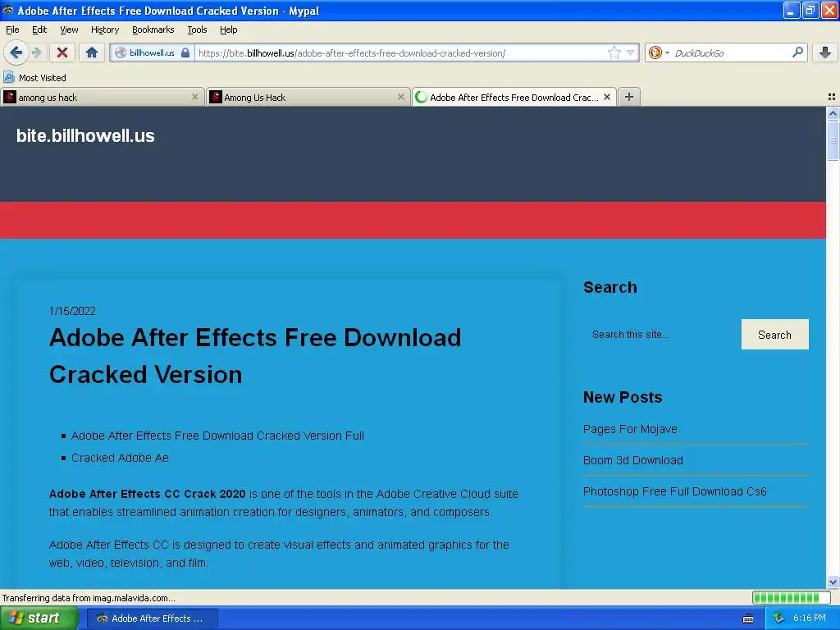Screen dimensions: 840x630
Task: Open the tab groups grid icon
Action: 832,97
